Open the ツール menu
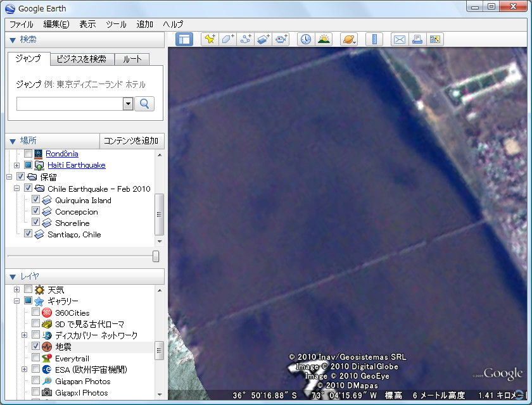 point(116,25)
